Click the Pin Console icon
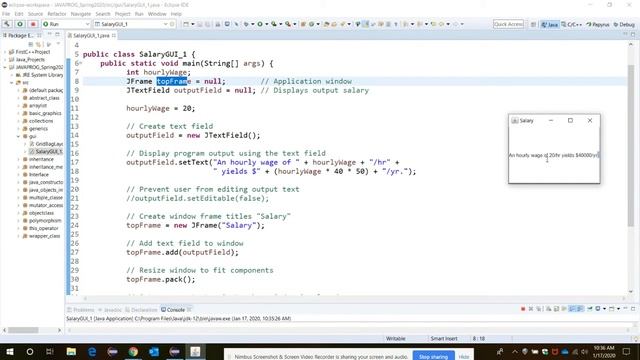The image size is (640, 360). [x=590, y=309]
